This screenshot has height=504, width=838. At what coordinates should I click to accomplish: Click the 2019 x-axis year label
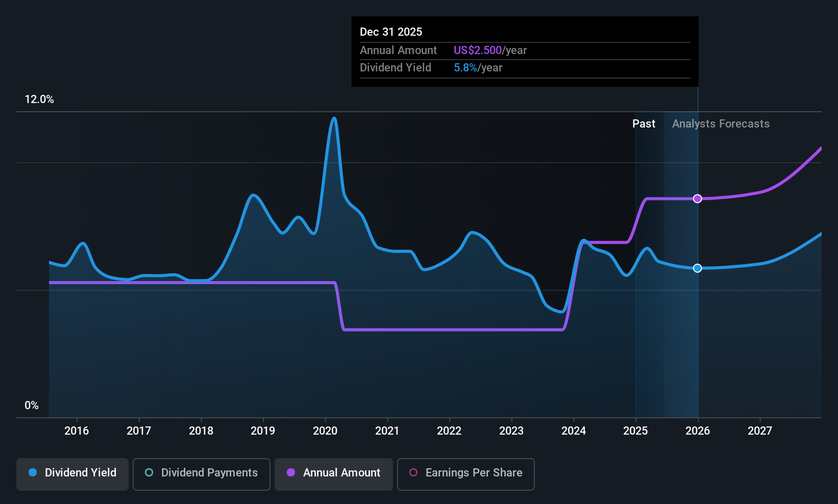tap(263, 431)
